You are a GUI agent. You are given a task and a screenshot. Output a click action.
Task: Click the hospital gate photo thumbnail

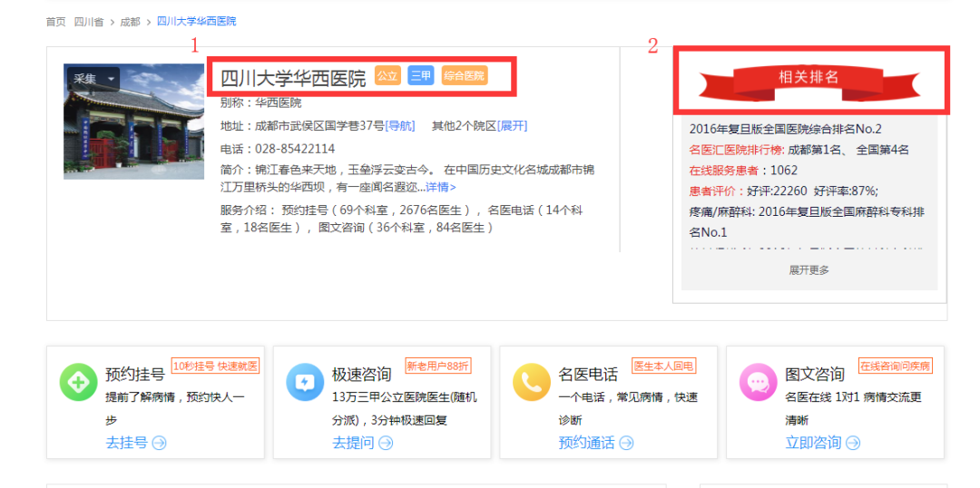tap(133, 122)
